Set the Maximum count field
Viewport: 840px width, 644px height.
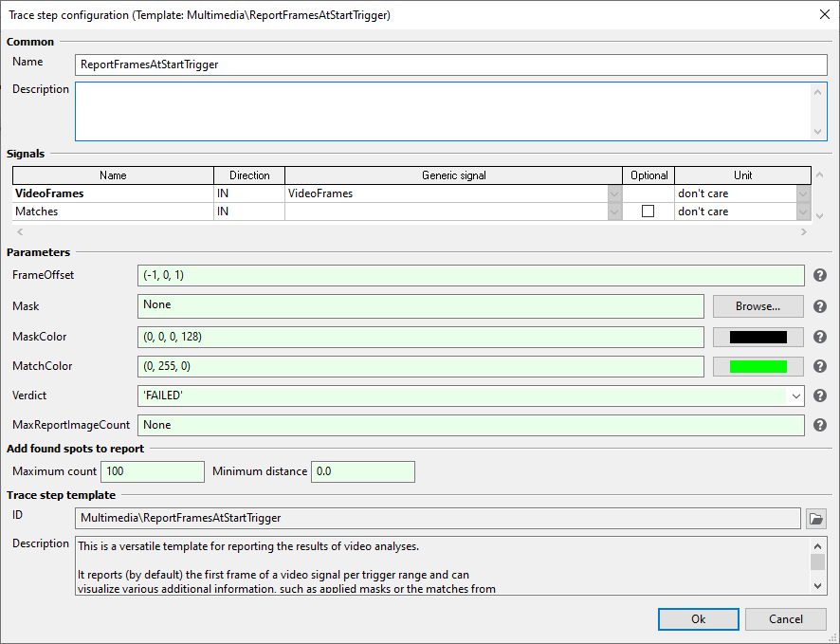click(x=153, y=472)
